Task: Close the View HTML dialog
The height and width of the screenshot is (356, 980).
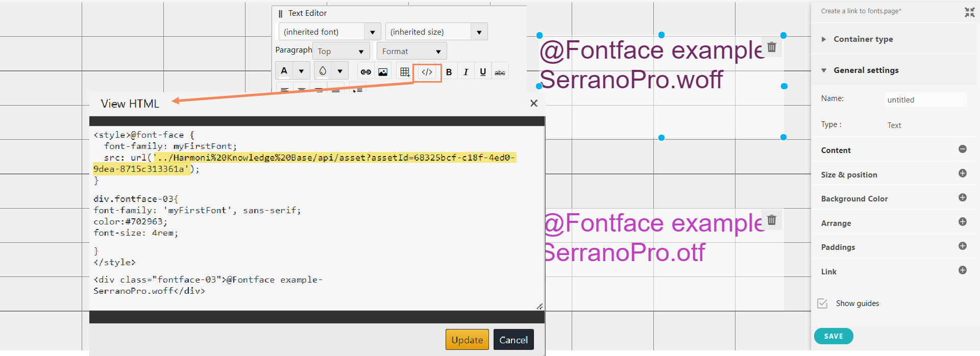Action: click(534, 103)
